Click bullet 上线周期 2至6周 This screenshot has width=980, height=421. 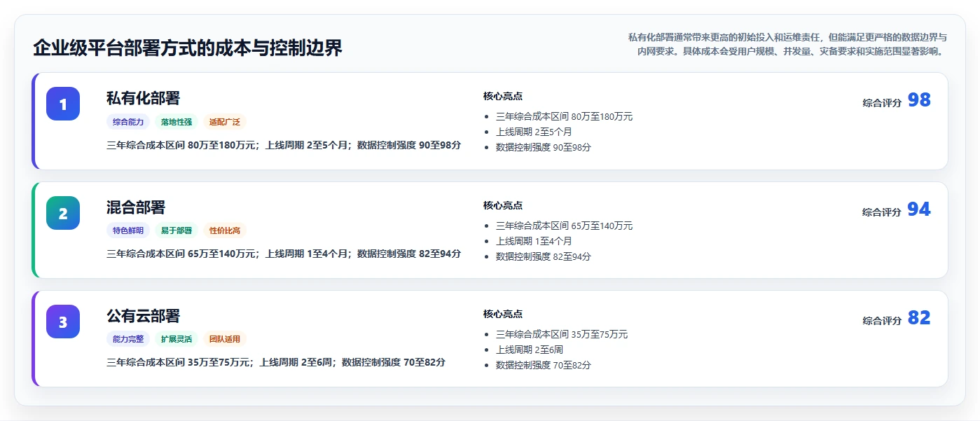tap(530, 350)
